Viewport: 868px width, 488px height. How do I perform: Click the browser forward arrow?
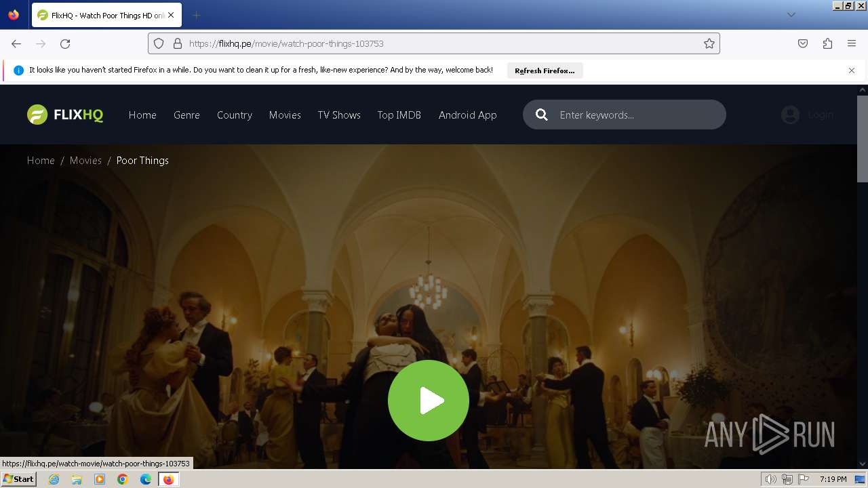point(41,43)
